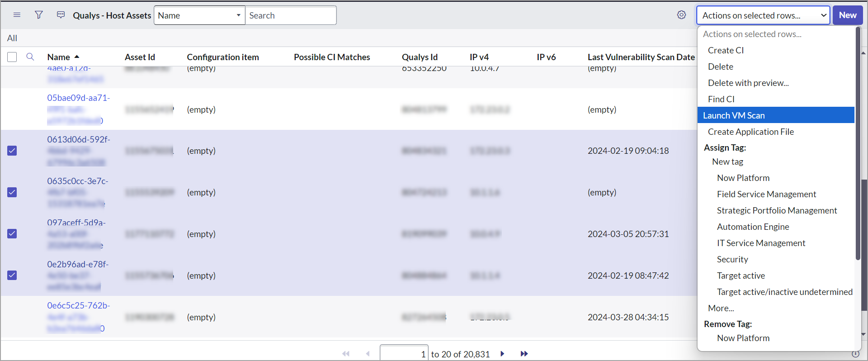Click response time clock icon
Viewport: 868px width, 361px height.
coord(855,354)
